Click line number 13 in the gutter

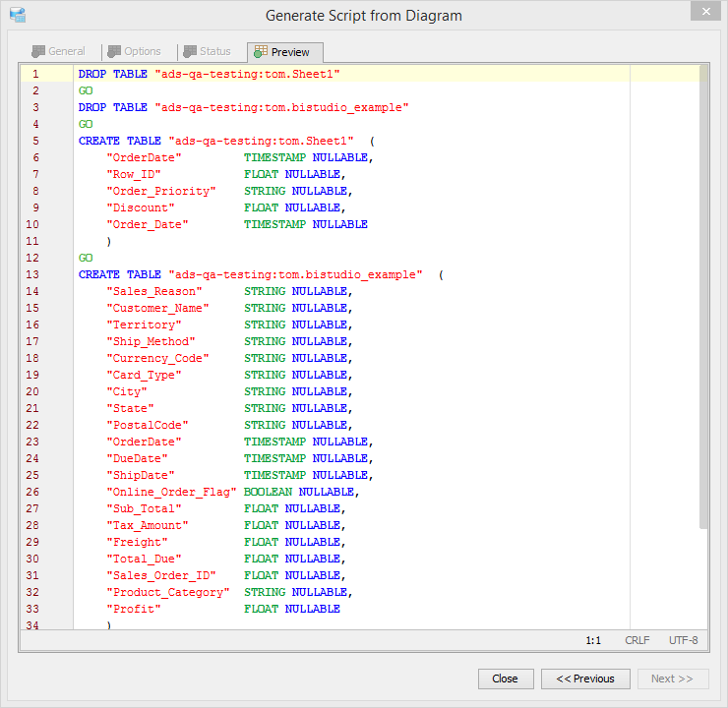click(x=32, y=274)
